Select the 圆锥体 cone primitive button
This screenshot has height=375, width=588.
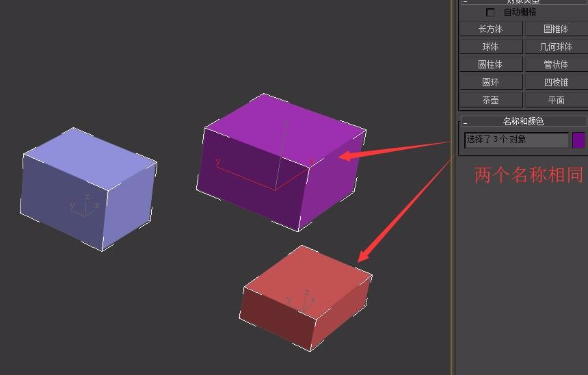[x=555, y=29]
